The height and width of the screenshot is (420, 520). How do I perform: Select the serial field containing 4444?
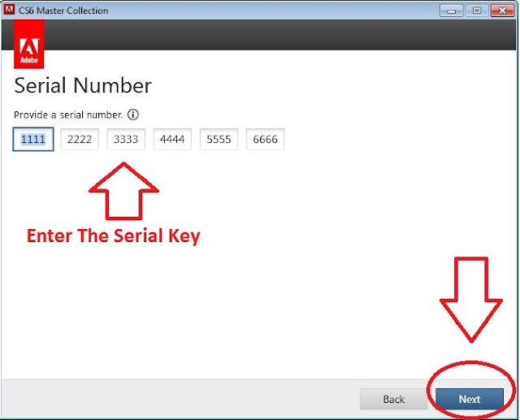click(x=172, y=139)
